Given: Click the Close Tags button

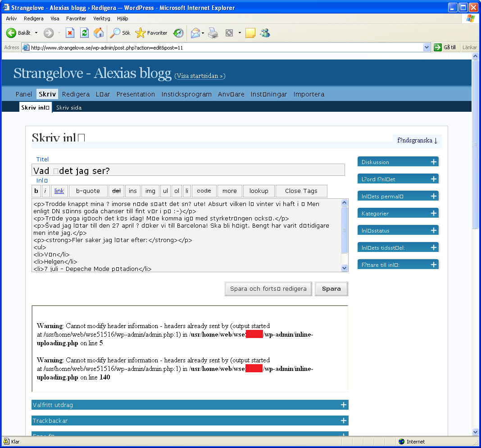Looking at the screenshot, I should point(301,191).
